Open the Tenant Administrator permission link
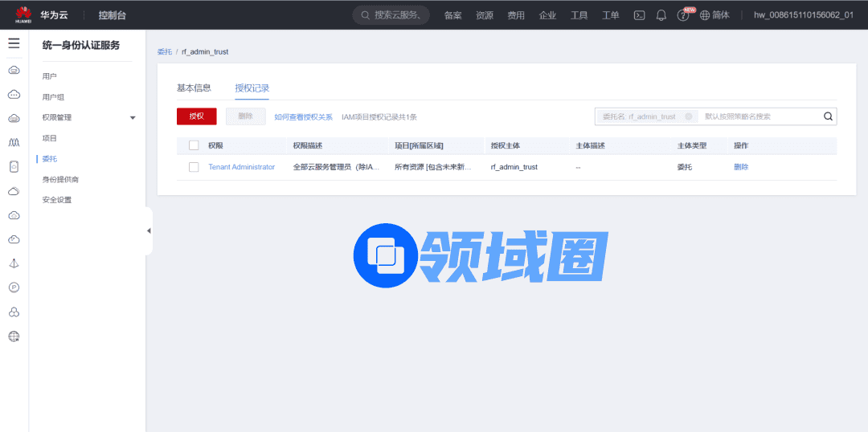Image resolution: width=868 pixels, height=432 pixels. (241, 167)
